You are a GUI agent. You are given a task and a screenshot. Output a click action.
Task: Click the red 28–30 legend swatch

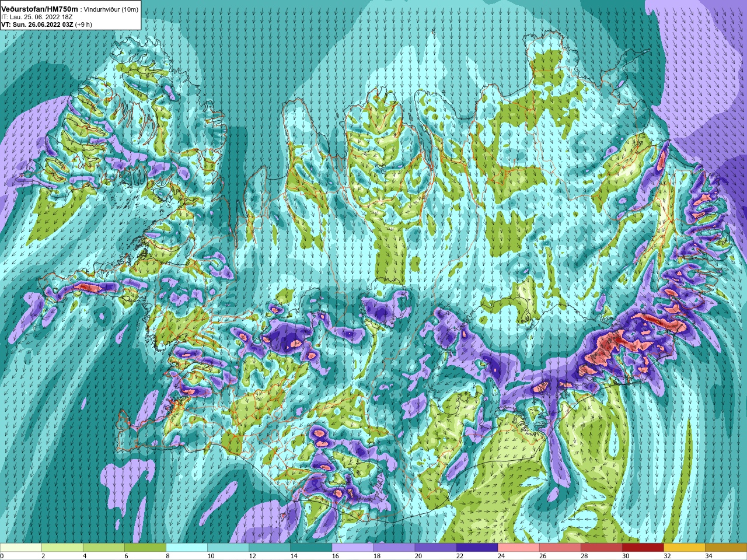click(x=601, y=548)
